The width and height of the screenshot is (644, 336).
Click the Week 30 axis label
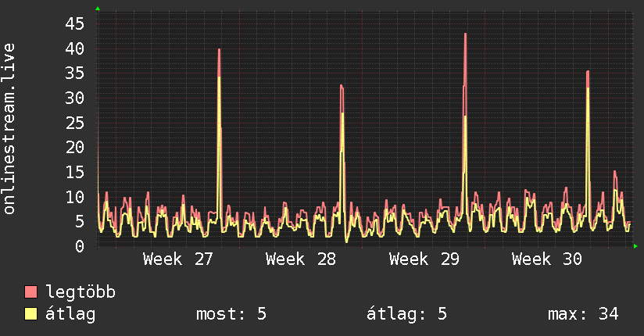546,259
